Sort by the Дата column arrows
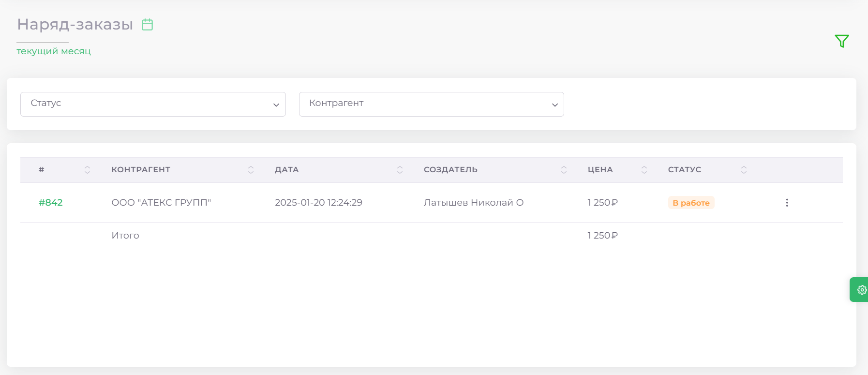Image resolution: width=868 pixels, height=375 pixels. pos(400,170)
